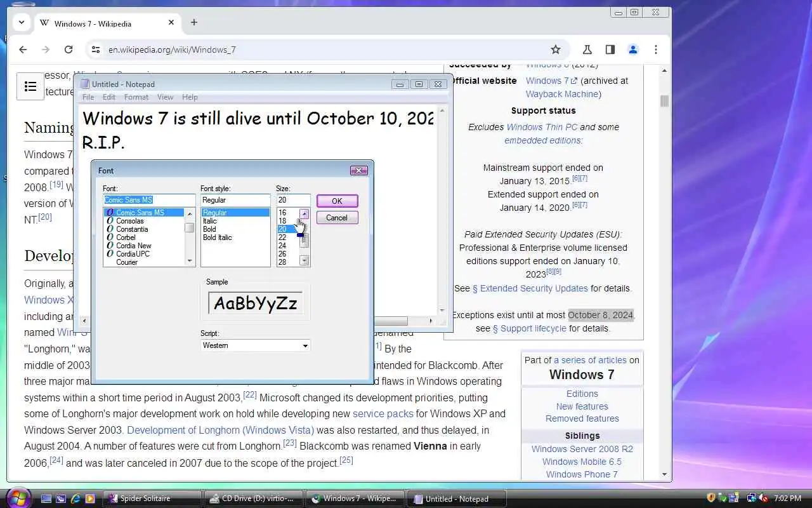Bookmark this page with the star icon

click(x=556, y=50)
